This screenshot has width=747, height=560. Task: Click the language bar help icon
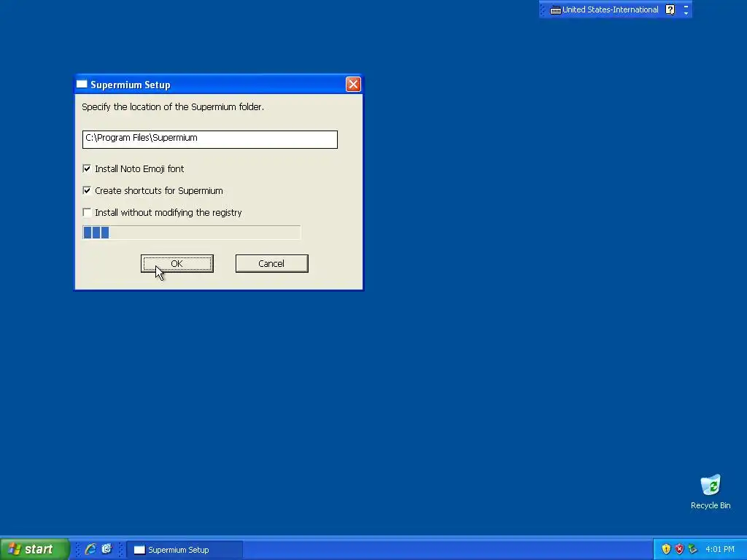coord(670,9)
